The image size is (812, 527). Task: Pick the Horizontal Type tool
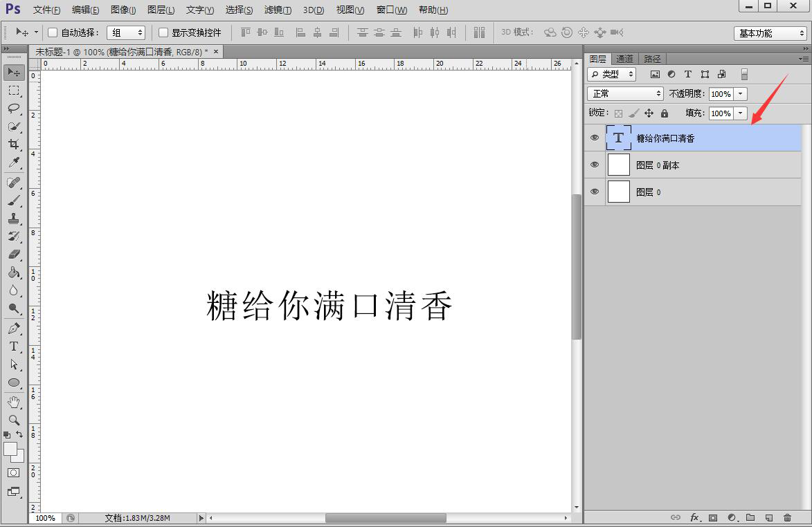[x=14, y=346]
